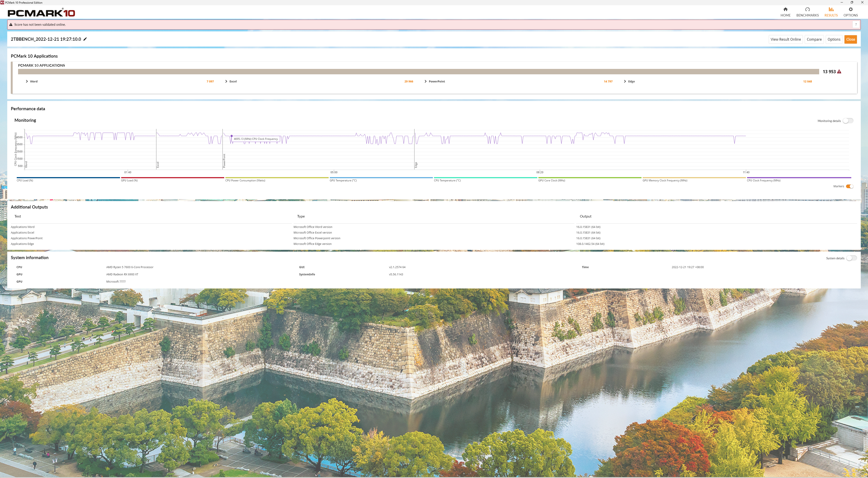Viewport: 868px width, 478px height.
Task: Click AMD Radeon RX 6900 XT text
Action: tap(122, 274)
